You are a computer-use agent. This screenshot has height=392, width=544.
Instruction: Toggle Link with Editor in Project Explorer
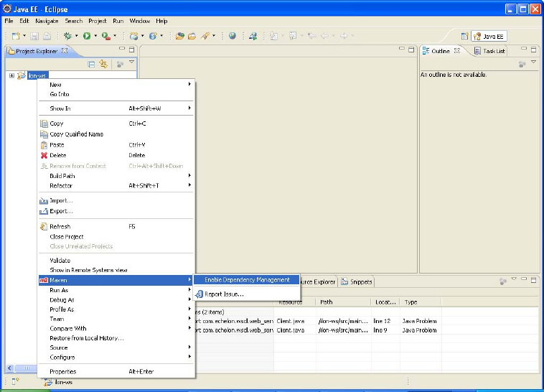tap(103, 64)
